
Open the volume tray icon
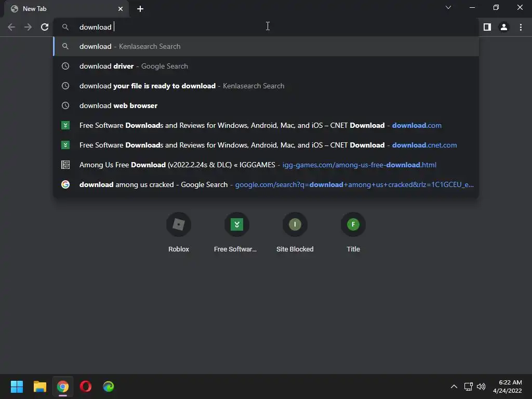[481, 387]
